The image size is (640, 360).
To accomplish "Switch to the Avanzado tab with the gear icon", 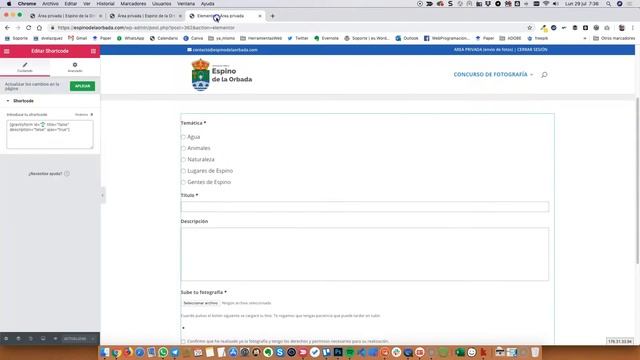I will point(75,67).
